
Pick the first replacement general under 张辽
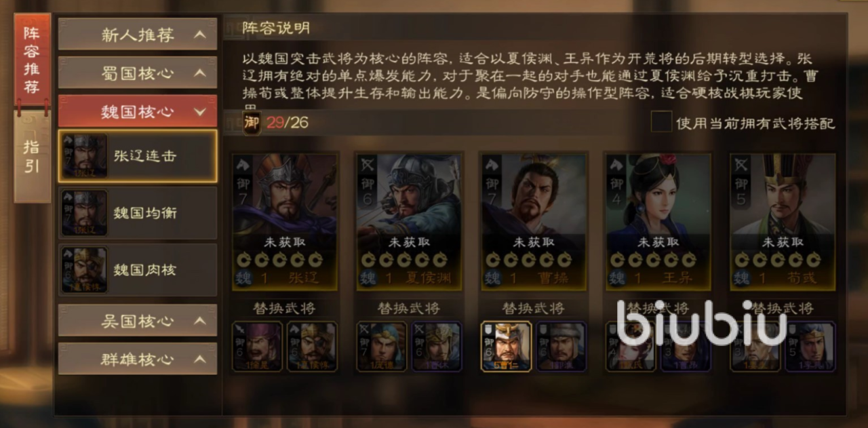pyautogui.click(x=257, y=347)
